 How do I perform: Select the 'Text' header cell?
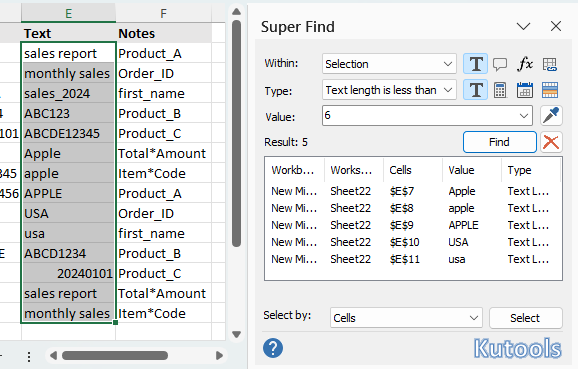[x=69, y=33]
